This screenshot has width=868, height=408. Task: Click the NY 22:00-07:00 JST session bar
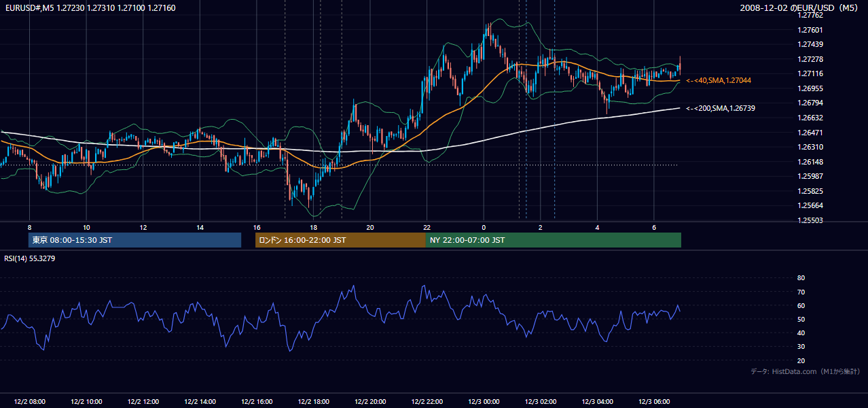point(554,240)
